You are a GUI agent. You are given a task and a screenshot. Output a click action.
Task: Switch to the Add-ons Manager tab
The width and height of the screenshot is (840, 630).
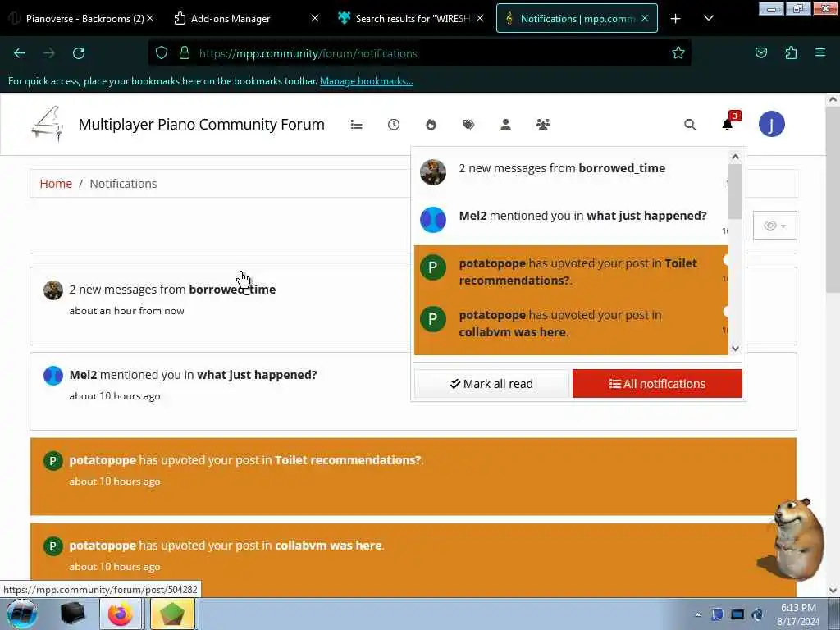pos(231,18)
